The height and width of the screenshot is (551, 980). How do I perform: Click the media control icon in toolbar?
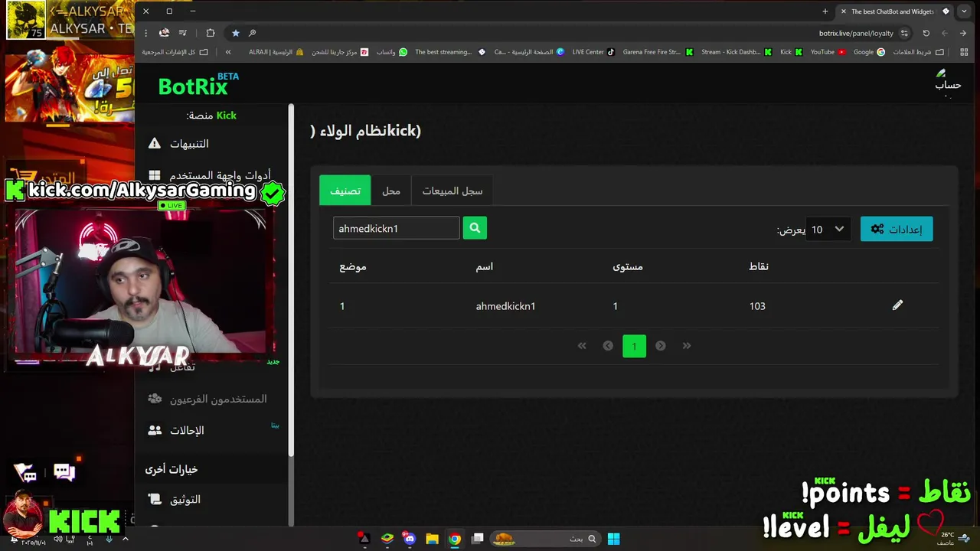(183, 33)
